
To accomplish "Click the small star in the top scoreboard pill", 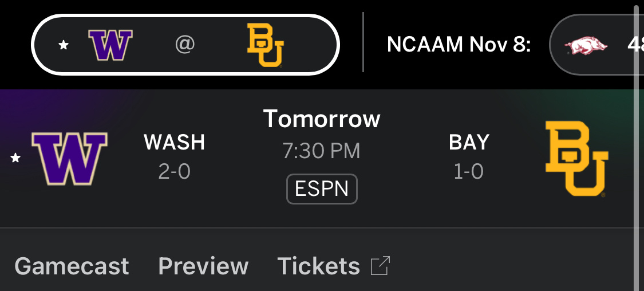I will point(64,45).
